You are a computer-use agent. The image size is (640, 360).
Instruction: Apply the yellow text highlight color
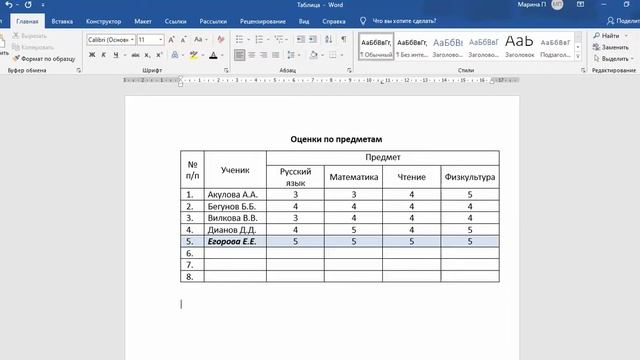193,55
